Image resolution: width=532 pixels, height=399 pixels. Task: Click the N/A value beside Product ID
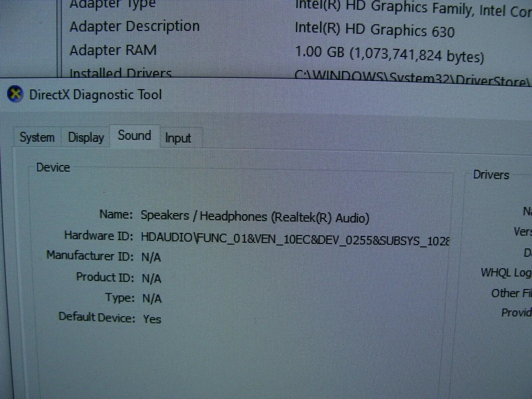tap(152, 278)
